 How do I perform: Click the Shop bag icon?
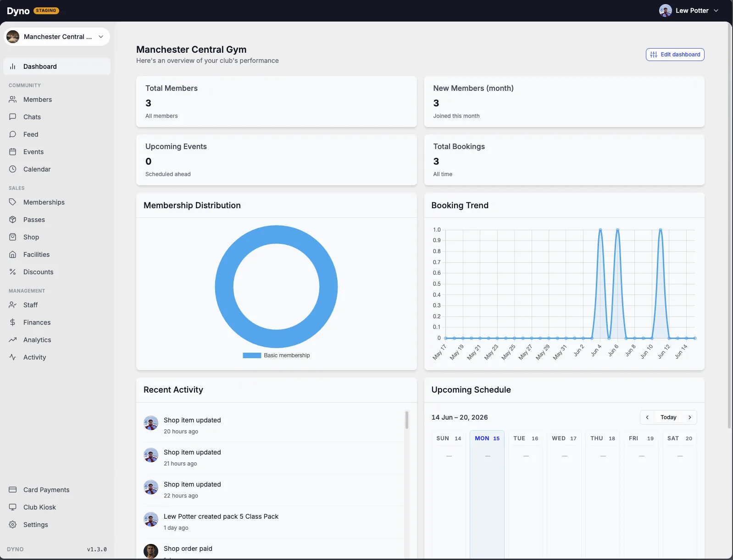13,237
